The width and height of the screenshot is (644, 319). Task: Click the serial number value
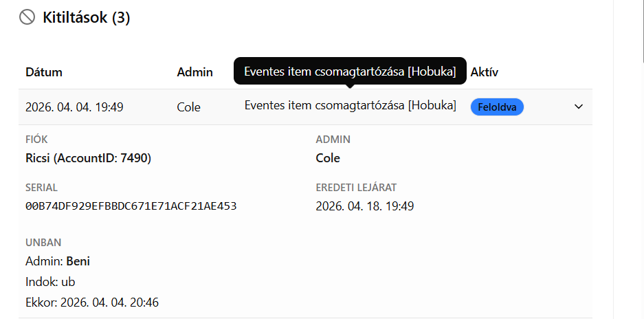click(131, 206)
